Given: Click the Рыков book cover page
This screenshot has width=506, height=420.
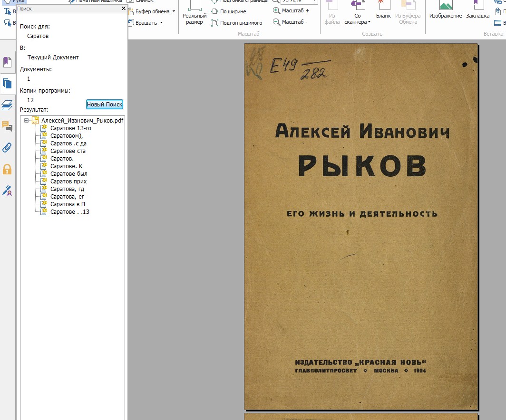Looking at the screenshot, I should (x=361, y=227).
